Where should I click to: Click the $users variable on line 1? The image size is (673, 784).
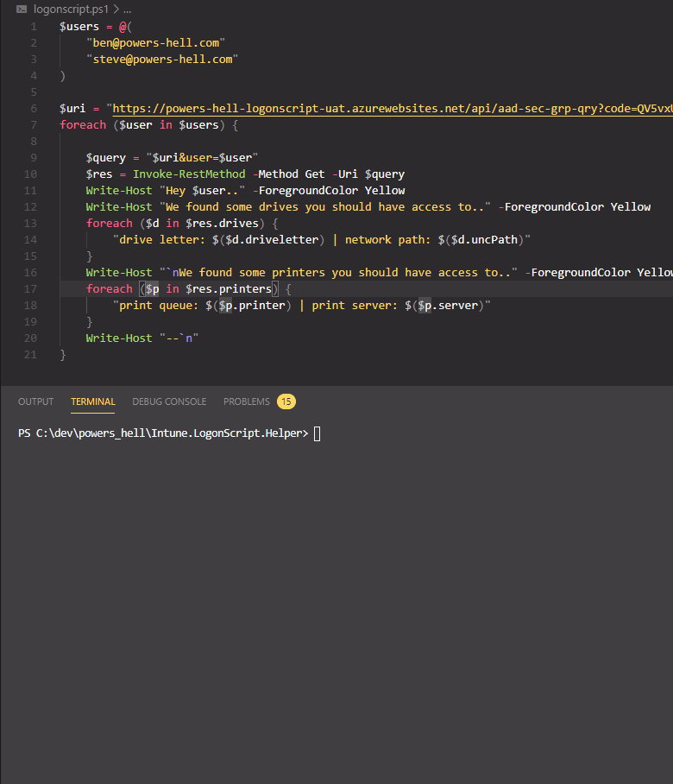click(x=79, y=27)
